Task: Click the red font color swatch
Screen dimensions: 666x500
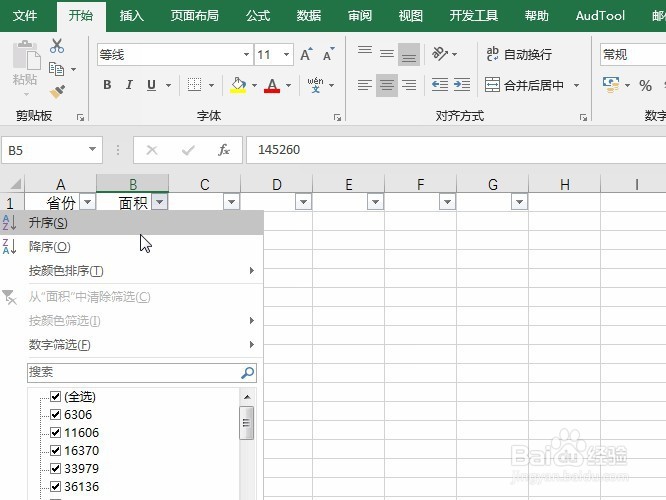Action: pos(272,85)
